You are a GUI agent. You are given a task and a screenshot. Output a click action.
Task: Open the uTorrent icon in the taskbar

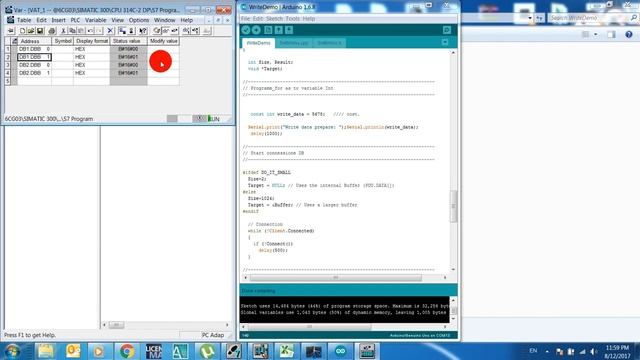(207, 351)
